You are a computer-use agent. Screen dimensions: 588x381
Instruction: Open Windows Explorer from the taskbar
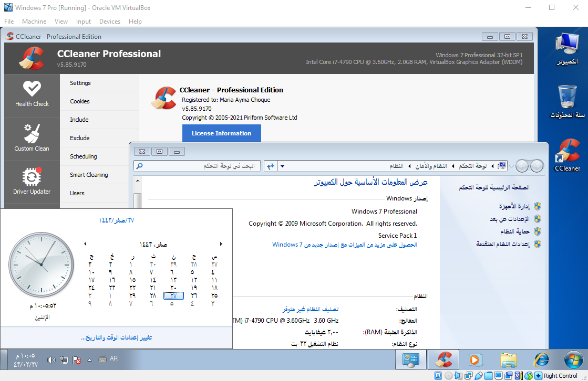(509, 360)
